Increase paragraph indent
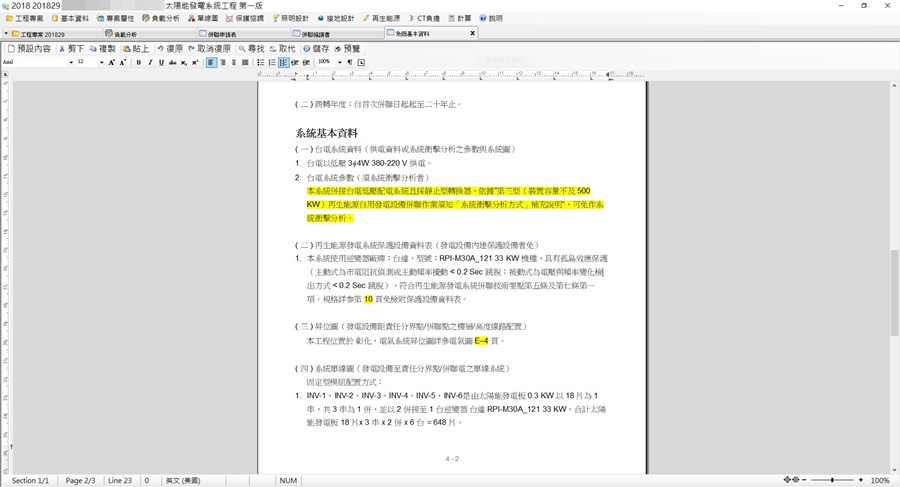The image size is (900, 487). (306, 63)
